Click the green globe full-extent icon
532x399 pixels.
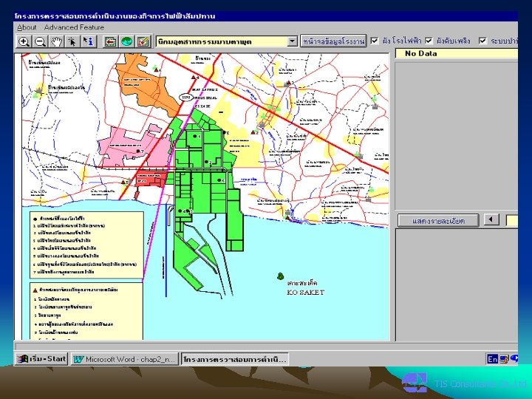126,41
